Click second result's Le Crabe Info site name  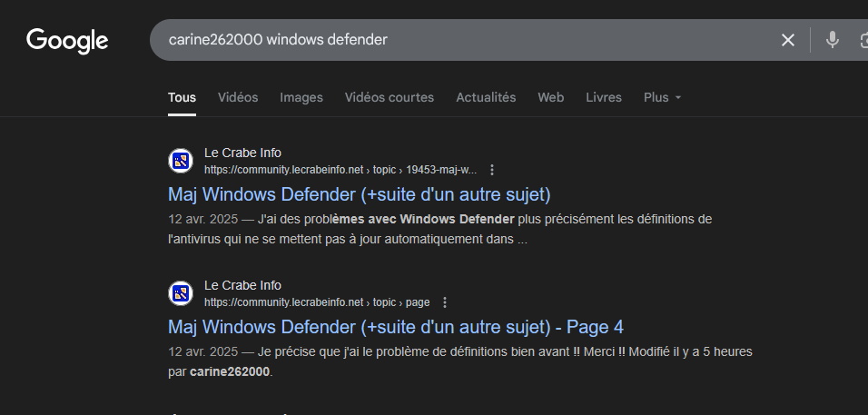pyautogui.click(x=242, y=285)
